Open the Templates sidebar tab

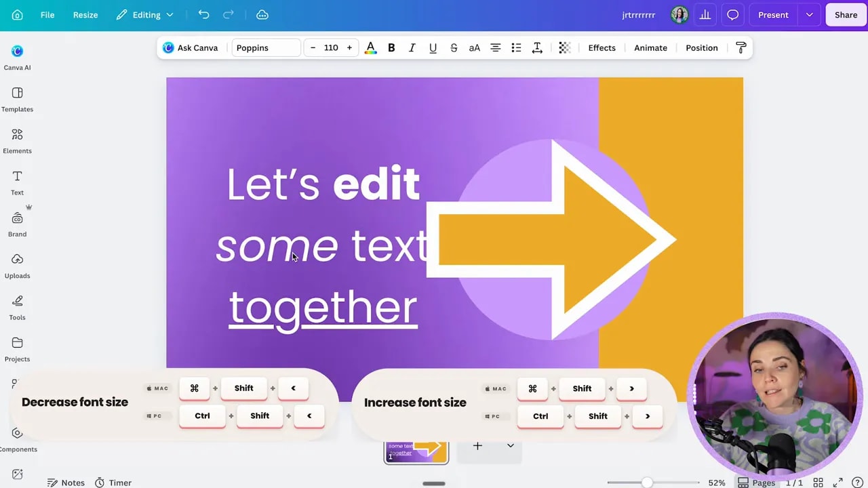coord(17,99)
